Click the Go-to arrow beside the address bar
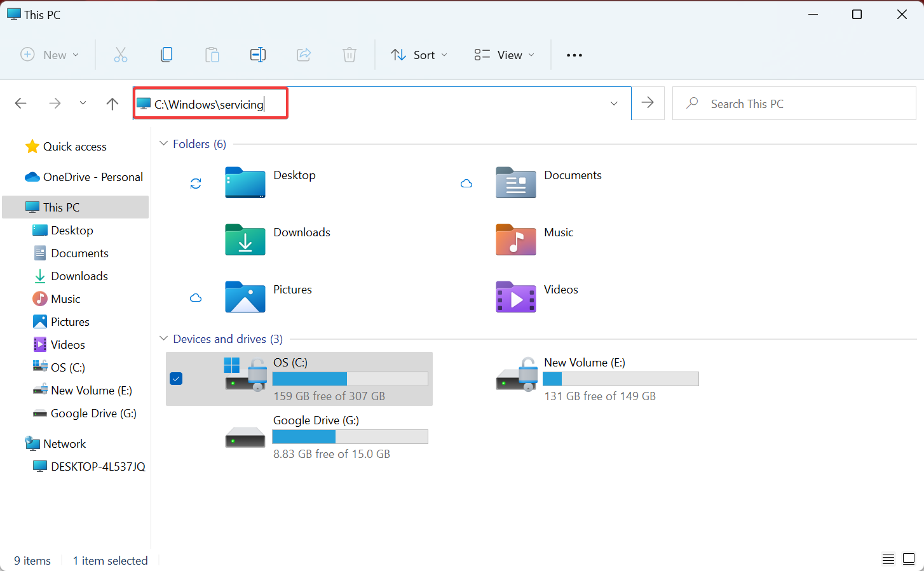 point(648,103)
